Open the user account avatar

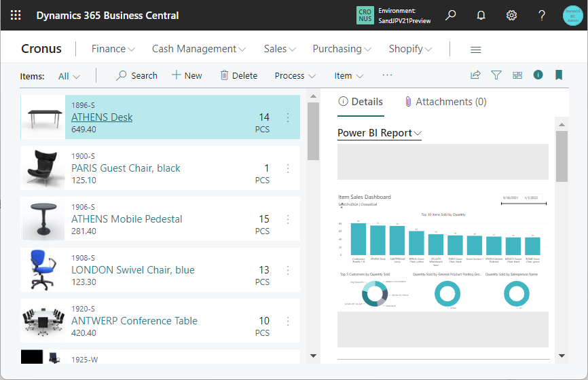(x=572, y=16)
